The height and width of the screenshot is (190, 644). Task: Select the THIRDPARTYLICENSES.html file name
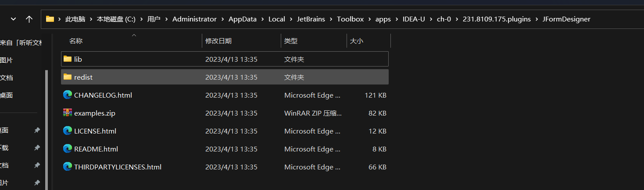point(118,167)
